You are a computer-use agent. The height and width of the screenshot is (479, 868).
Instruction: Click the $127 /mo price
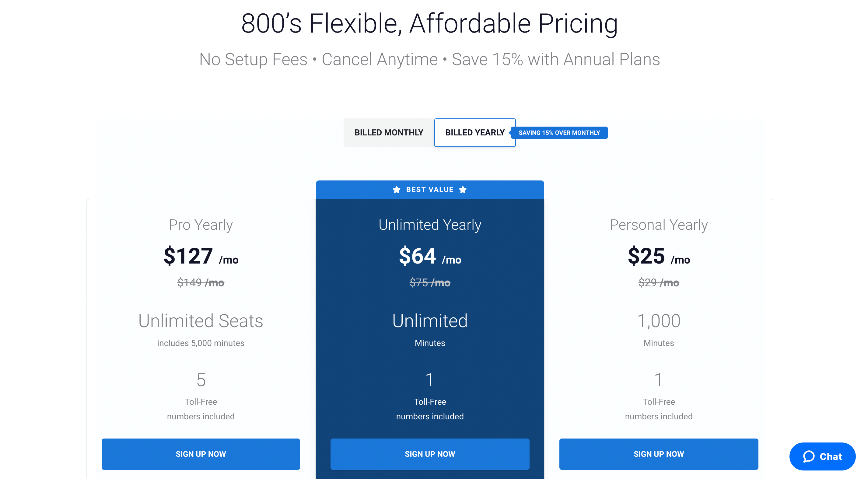coord(201,256)
